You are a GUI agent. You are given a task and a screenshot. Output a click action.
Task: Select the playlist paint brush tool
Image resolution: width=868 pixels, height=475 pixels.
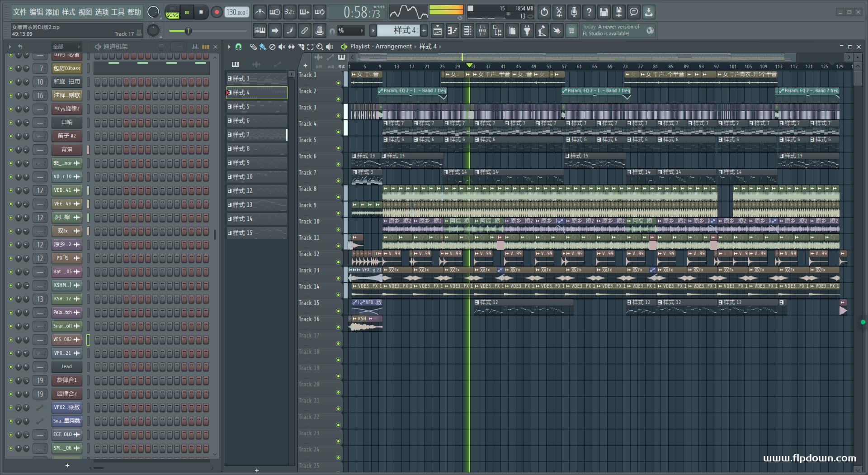[x=263, y=47]
